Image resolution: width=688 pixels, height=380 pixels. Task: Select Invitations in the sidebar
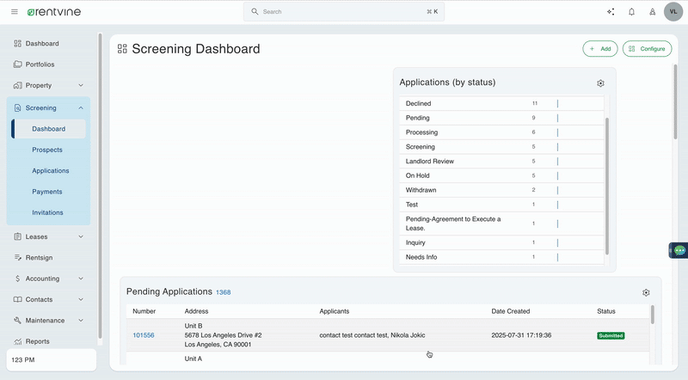47,212
